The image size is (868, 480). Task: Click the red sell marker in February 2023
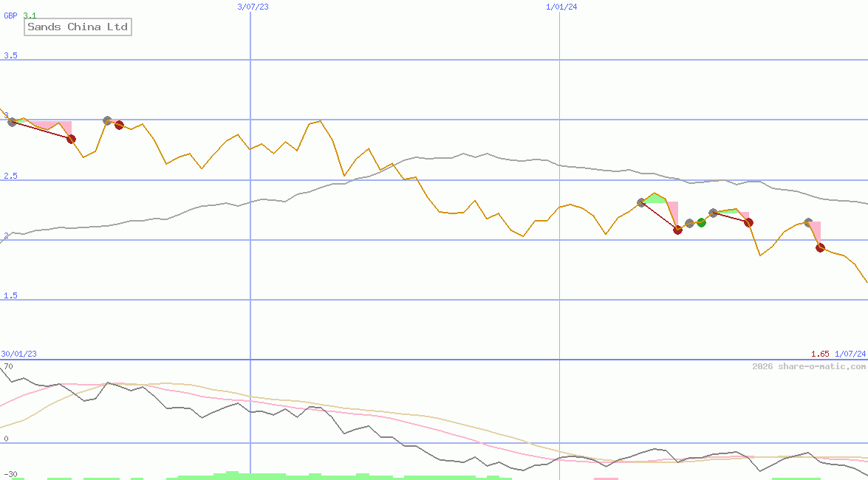coord(71,138)
